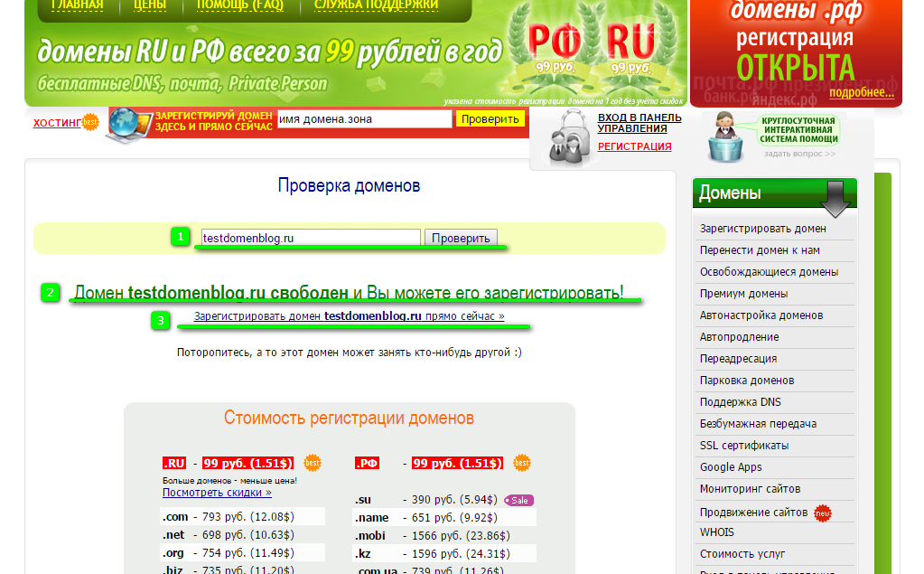Click the padlock users icon
Image resolution: width=924 pixels, height=574 pixels.
569,136
